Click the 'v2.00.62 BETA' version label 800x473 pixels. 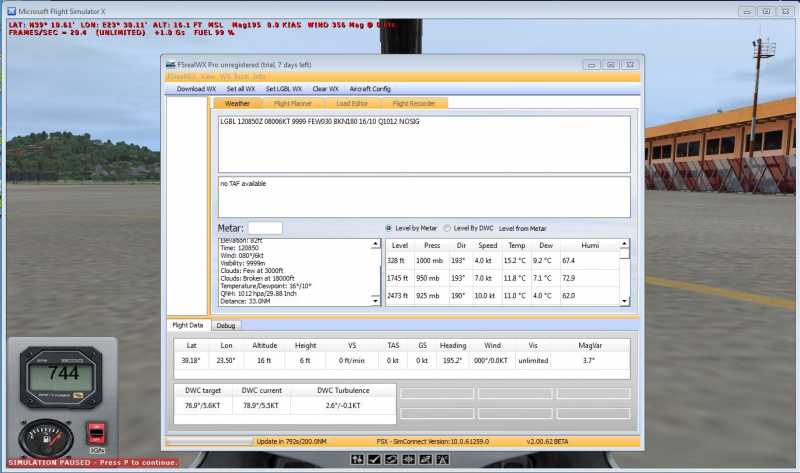point(547,441)
